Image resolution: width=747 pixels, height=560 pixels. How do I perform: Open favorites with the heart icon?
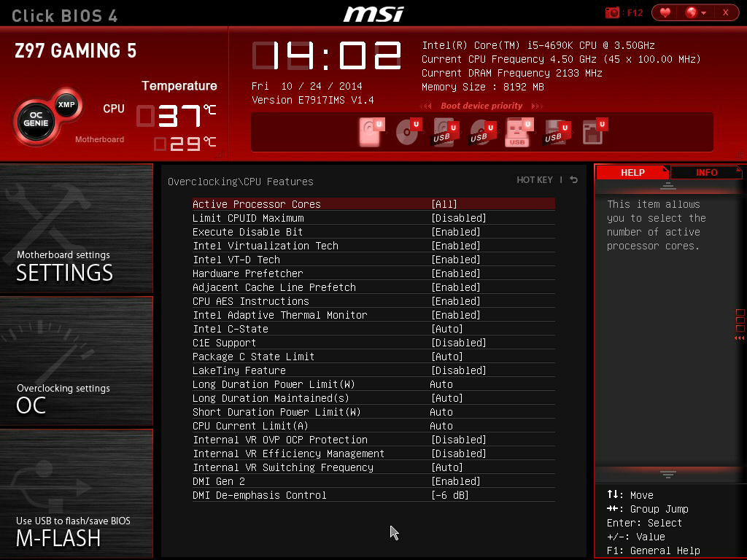pos(665,12)
